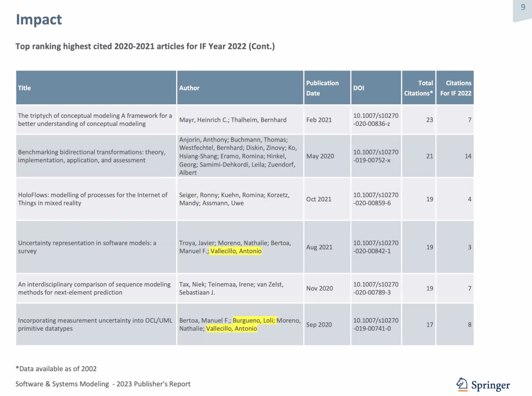Screen dimensions: 532x396
Task: Click Benchmarking bidirectional transformations title
Action: point(92,156)
